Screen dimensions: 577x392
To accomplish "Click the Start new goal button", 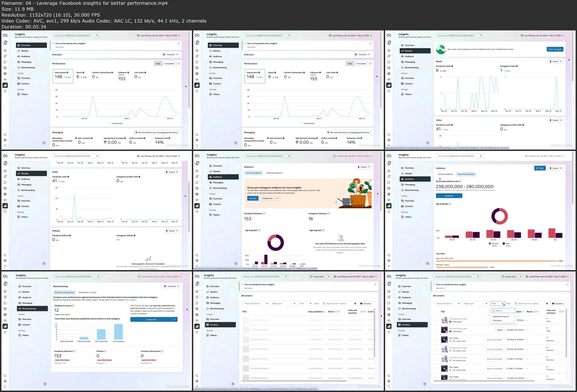I will click(555, 49).
